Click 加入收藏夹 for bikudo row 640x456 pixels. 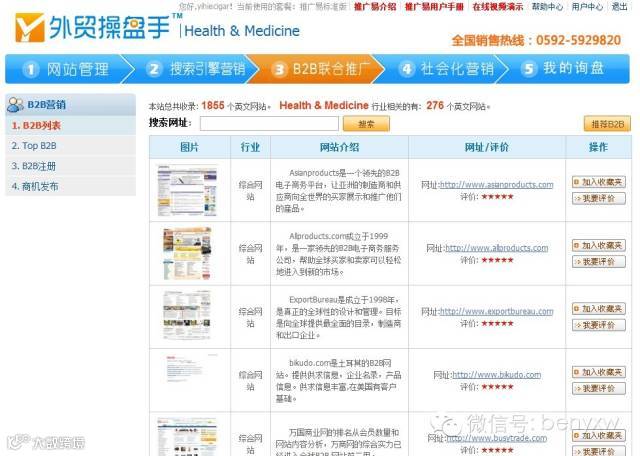coord(599,372)
